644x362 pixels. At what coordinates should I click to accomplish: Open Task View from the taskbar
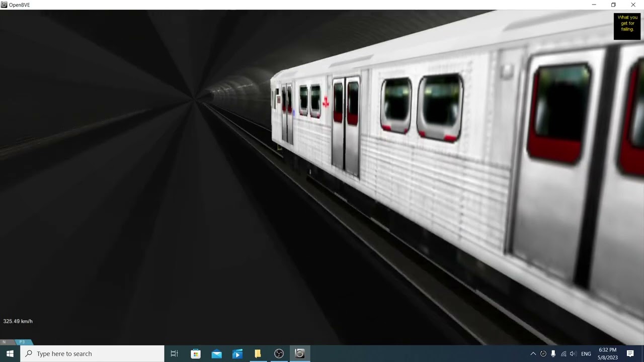pos(175,353)
